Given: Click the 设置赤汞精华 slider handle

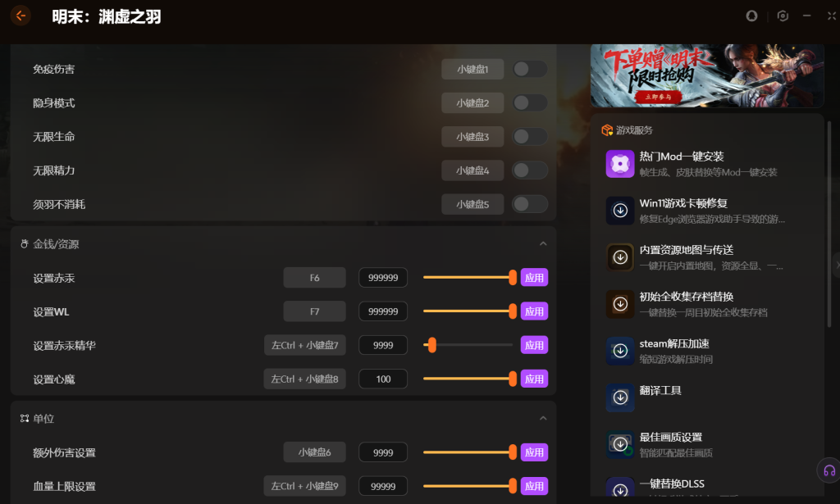Looking at the screenshot, I should [x=431, y=345].
